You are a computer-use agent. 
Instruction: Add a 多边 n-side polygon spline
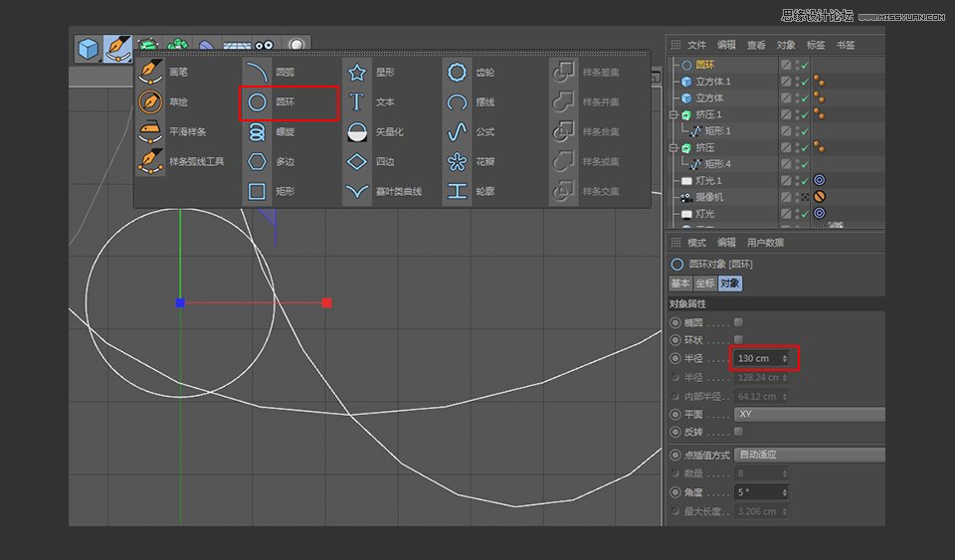270,161
